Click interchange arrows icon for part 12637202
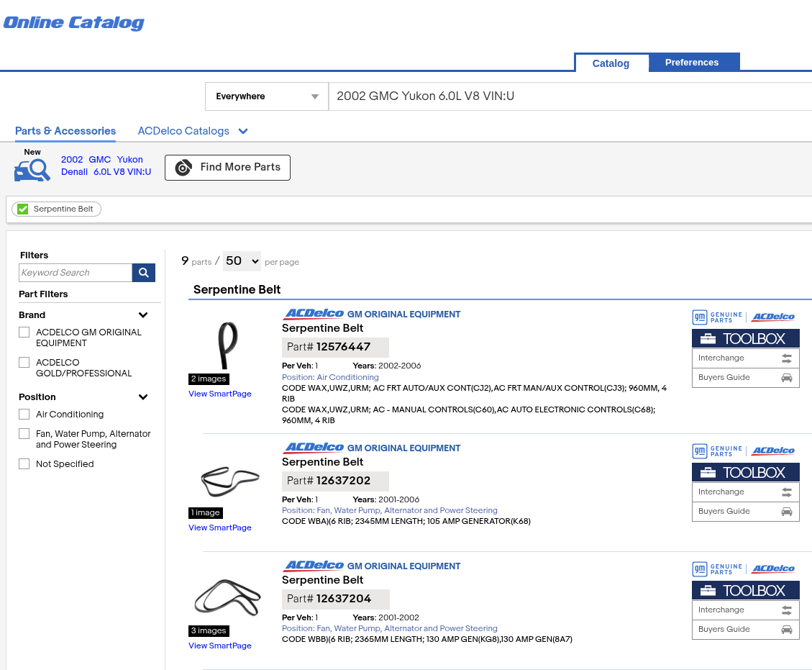 tap(787, 492)
